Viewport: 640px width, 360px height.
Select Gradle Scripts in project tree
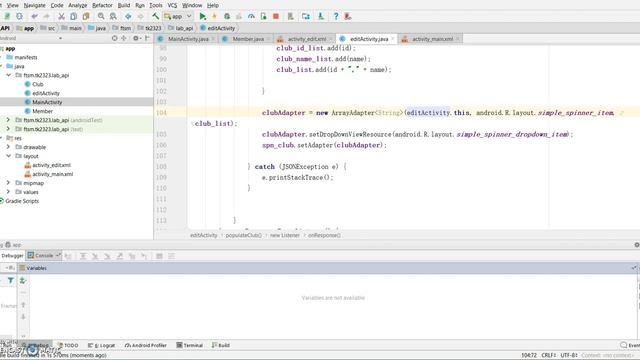(22, 201)
